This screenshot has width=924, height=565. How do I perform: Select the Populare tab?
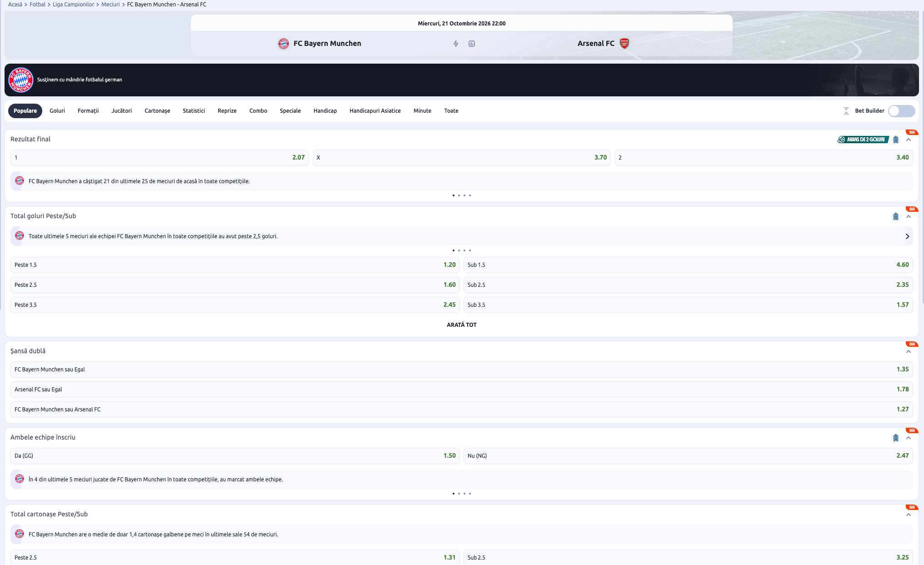25,111
